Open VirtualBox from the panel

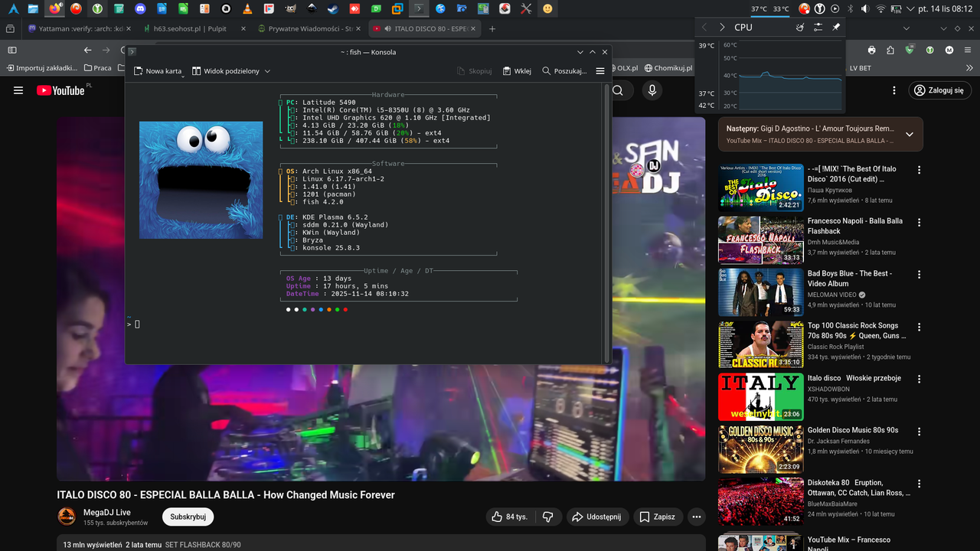(x=397, y=9)
